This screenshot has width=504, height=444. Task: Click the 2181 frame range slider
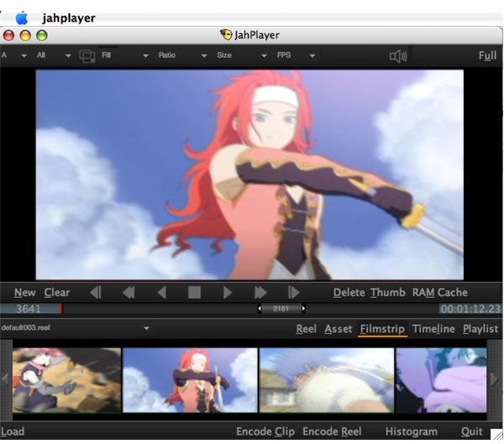pos(281,309)
